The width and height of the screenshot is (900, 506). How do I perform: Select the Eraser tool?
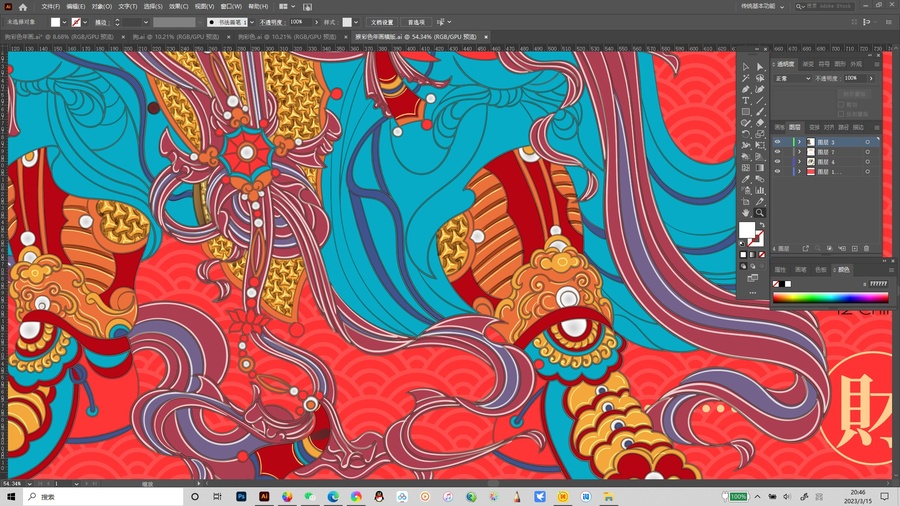pos(760,123)
